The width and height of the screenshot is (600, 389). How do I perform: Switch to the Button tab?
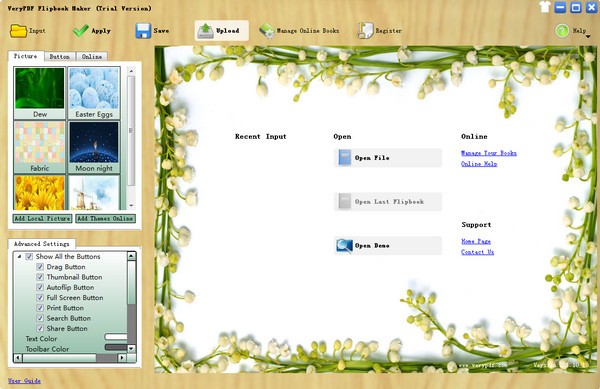point(60,57)
